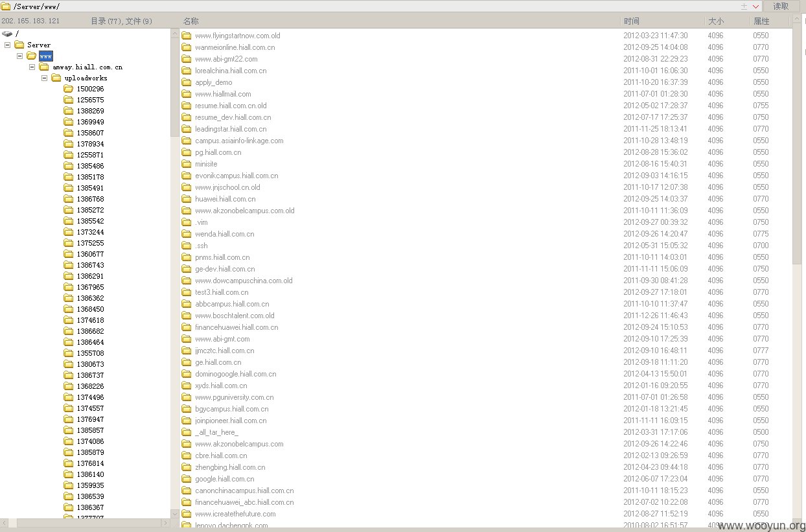Select tree folder 1358607
This screenshot has height=532, width=806.
[90, 133]
